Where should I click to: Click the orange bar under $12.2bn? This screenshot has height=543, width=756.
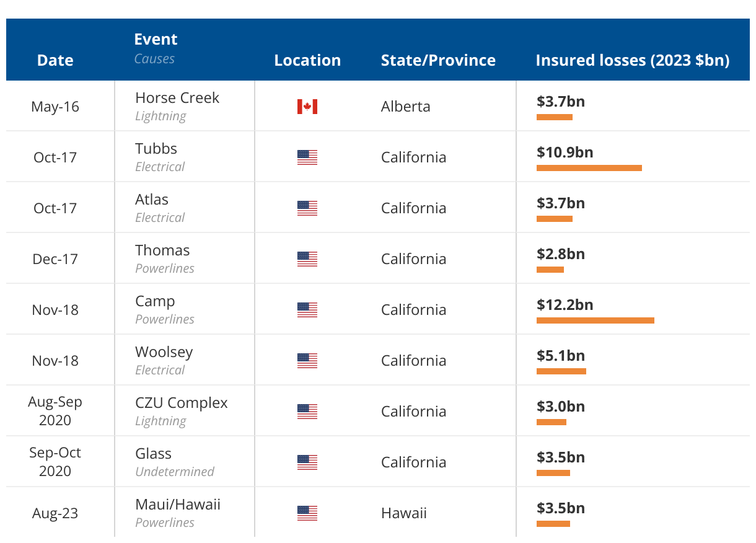595,320
